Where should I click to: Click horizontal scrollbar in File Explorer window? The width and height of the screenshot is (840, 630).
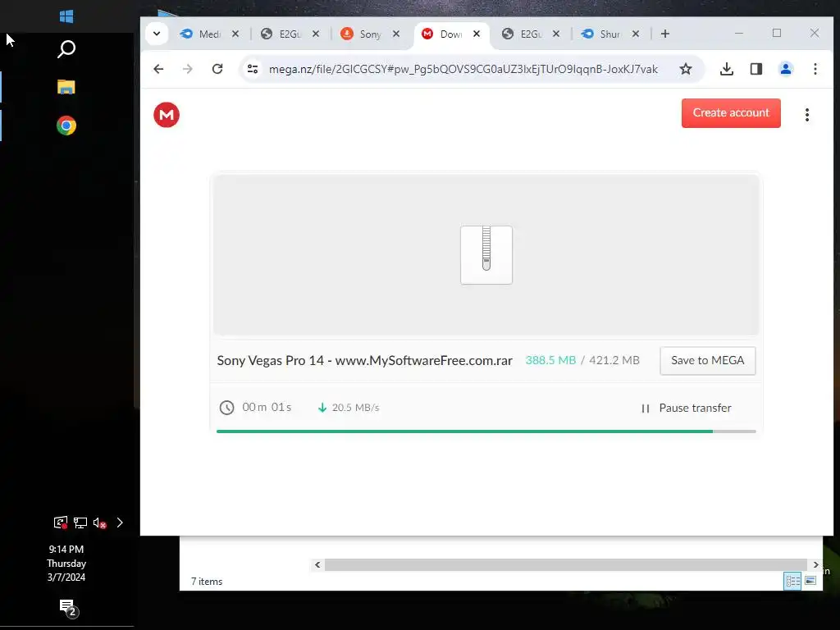(566, 564)
